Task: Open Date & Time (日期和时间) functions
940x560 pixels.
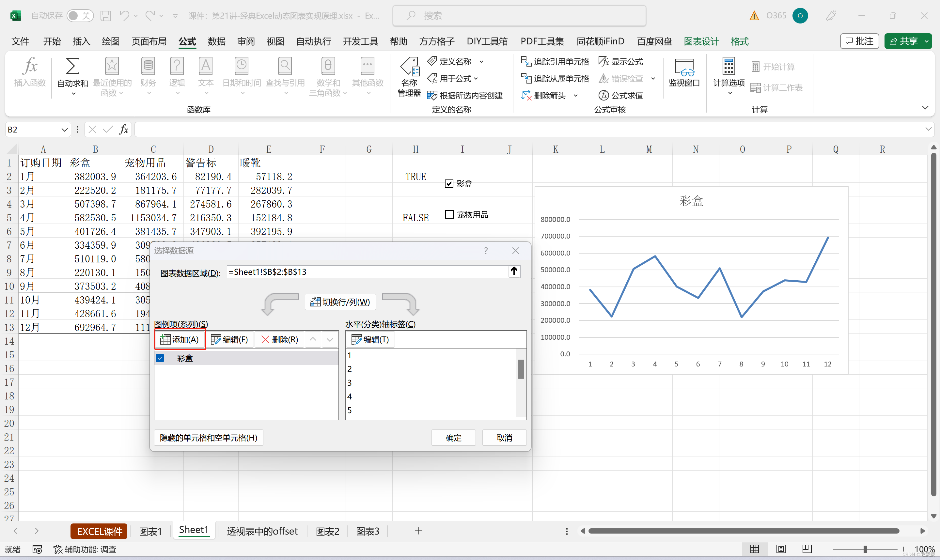Action: click(242, 76)
